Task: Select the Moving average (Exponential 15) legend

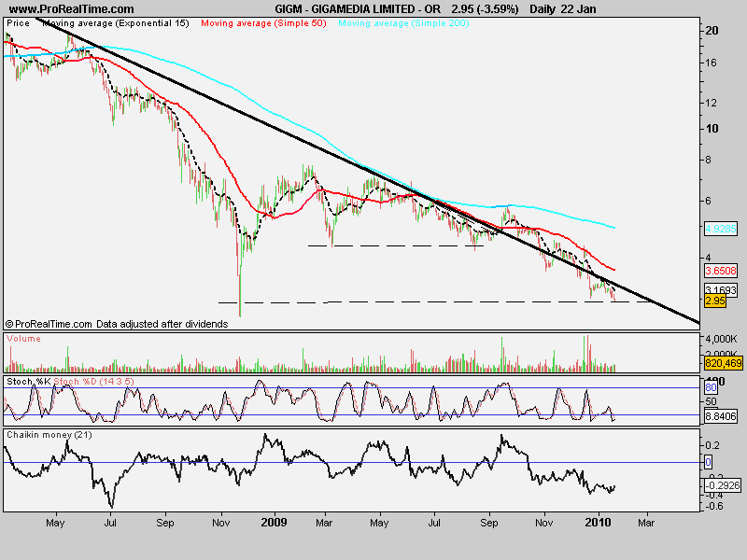Action: click(116, 23)
